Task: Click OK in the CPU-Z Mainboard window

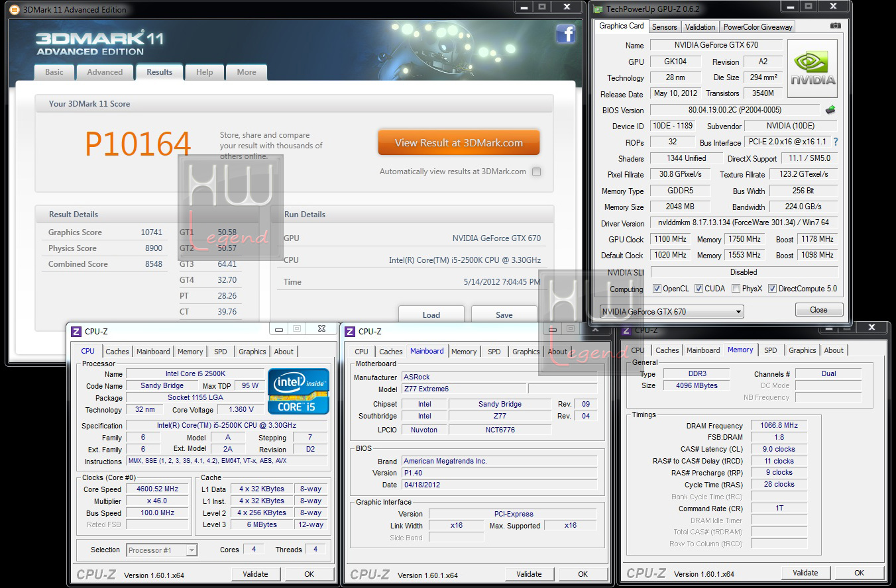Action: (x=583, y=574)
